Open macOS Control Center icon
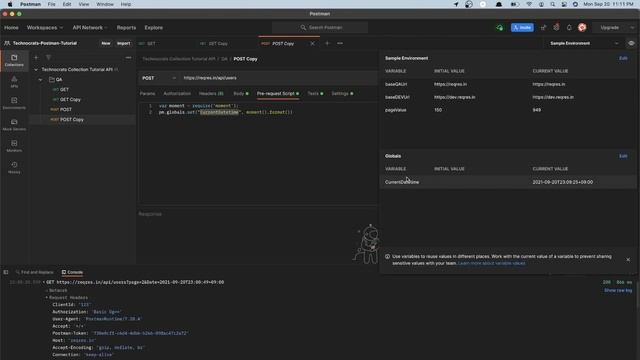Viewport: 640px width, 360px height. coord(564,4)
